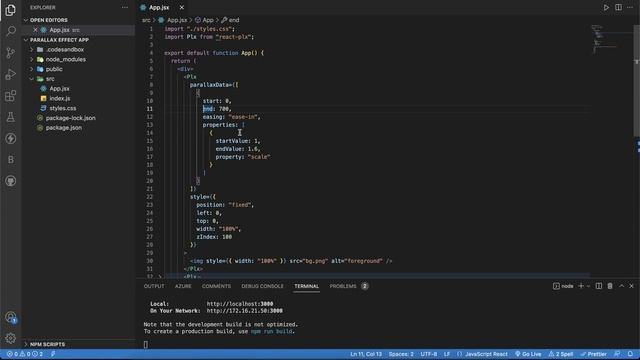Image resolution: width=640 pixels, height=360 pixels.
Task: Start server with Go Live
Action: click(528, 354)
